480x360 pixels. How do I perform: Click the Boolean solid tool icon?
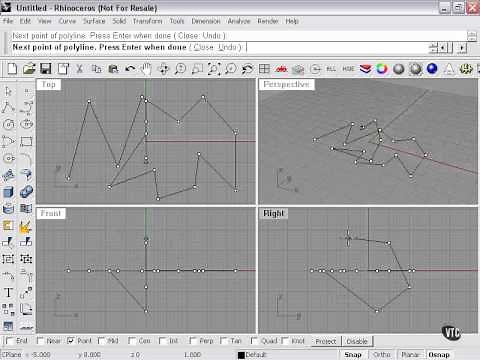26,192
